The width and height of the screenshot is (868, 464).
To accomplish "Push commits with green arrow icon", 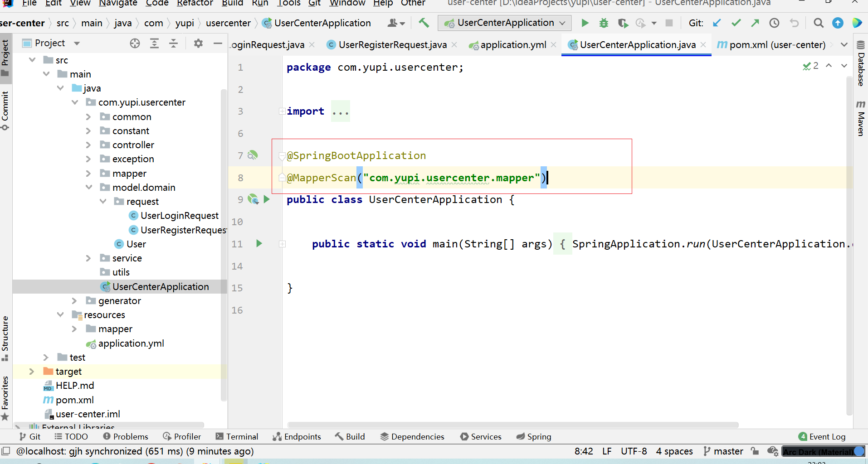I will click(x=755, y=23).
